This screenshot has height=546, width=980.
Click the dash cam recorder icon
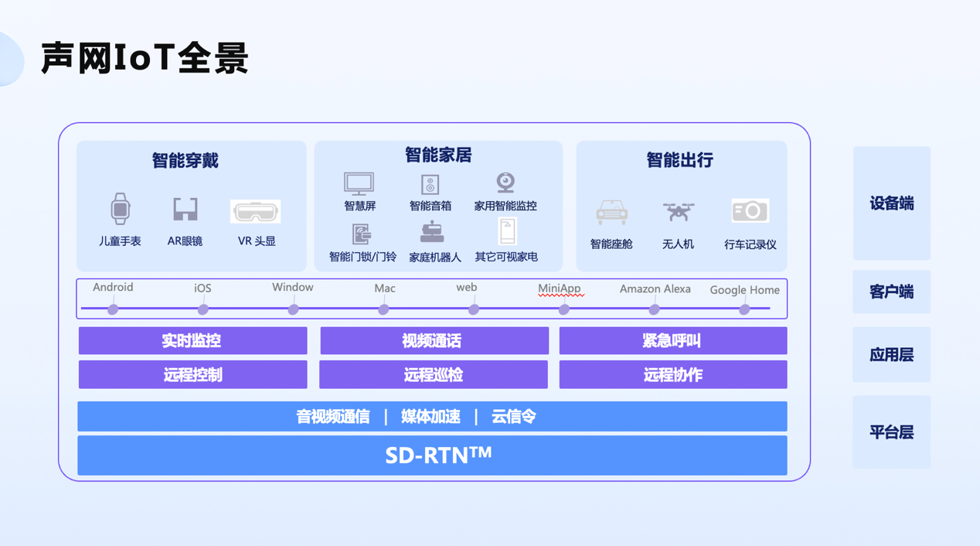coord(750,210)
